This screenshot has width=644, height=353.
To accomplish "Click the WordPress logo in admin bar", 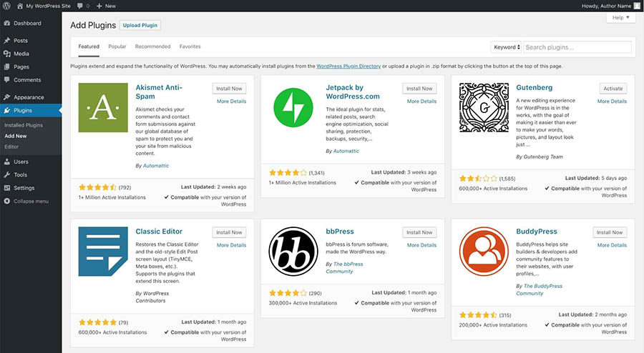I will [6, 6].
